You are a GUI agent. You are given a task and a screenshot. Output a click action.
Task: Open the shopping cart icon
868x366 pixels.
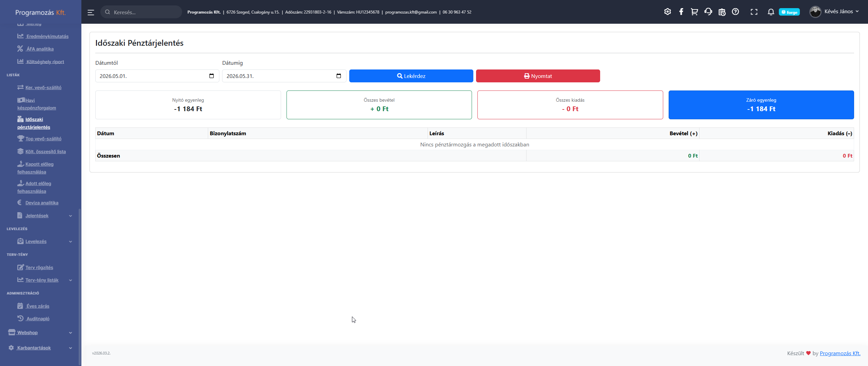click(694, 12)
